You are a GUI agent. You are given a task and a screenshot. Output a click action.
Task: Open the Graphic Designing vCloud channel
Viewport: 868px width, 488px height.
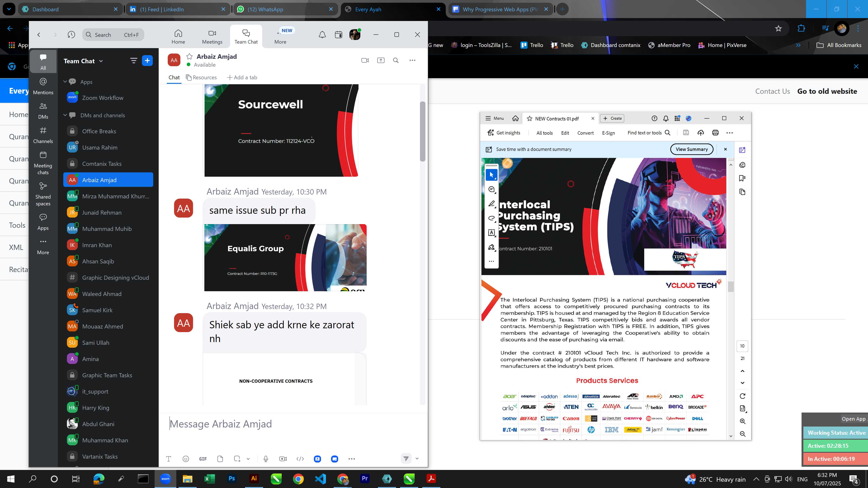[108, 277]
